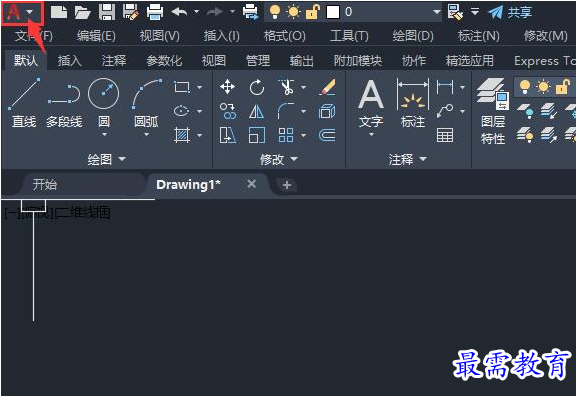Switch to the 参数化 ribbon tab
The image size is (577, 396).
pyautogui.click(x=164, y=60)
